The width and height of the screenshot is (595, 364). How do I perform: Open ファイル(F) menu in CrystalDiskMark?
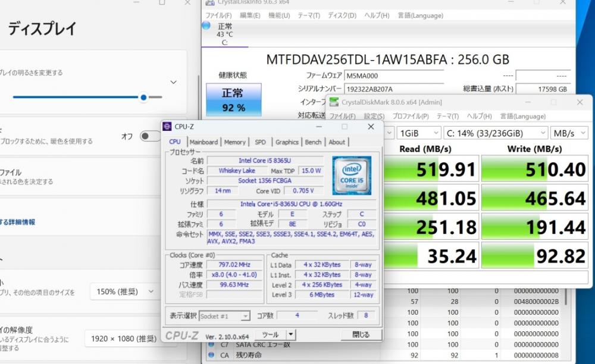(342, 117)
